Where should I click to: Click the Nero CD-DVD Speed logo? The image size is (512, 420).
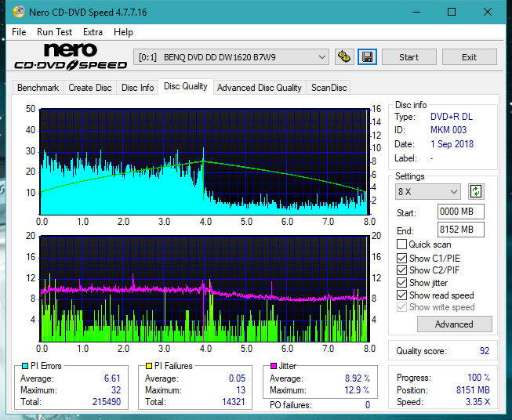[71, 56]
